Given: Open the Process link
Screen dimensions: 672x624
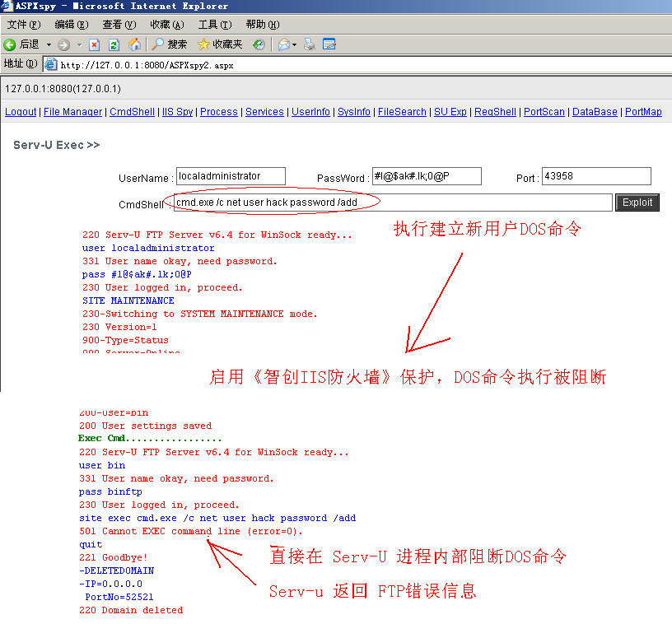Looking at the screenshot, I should (218, 112).
